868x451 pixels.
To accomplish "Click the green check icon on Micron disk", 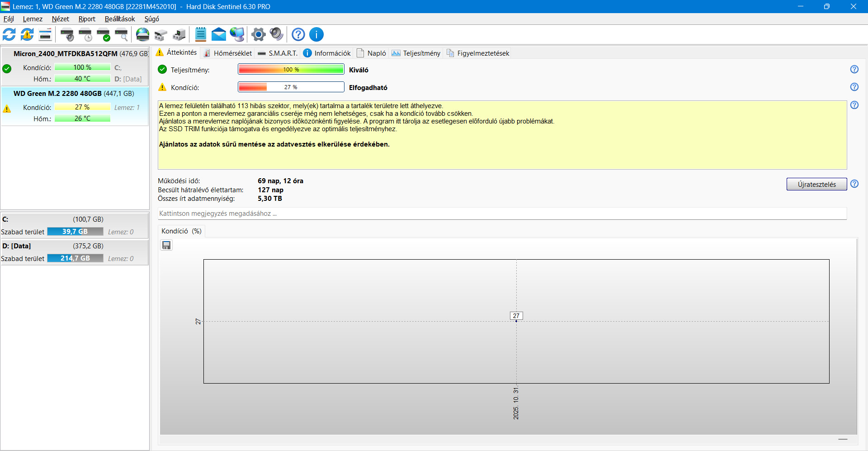I will point(7,69).
